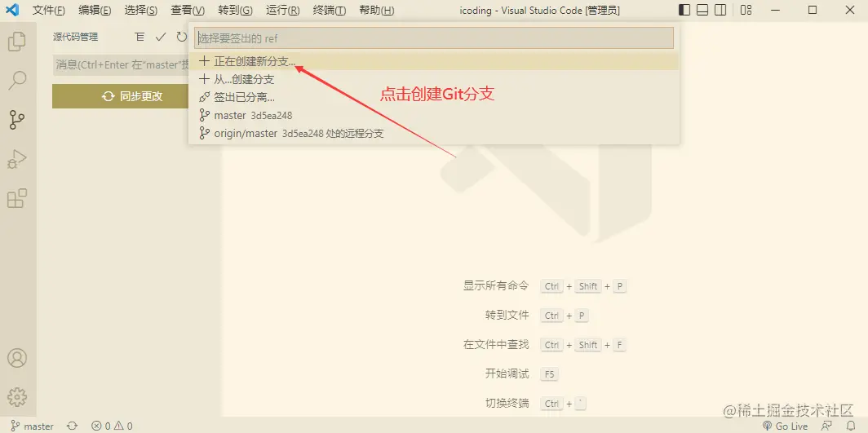
Task: Focus the 选择要签出的 ref input box
Action: (433, 38)
